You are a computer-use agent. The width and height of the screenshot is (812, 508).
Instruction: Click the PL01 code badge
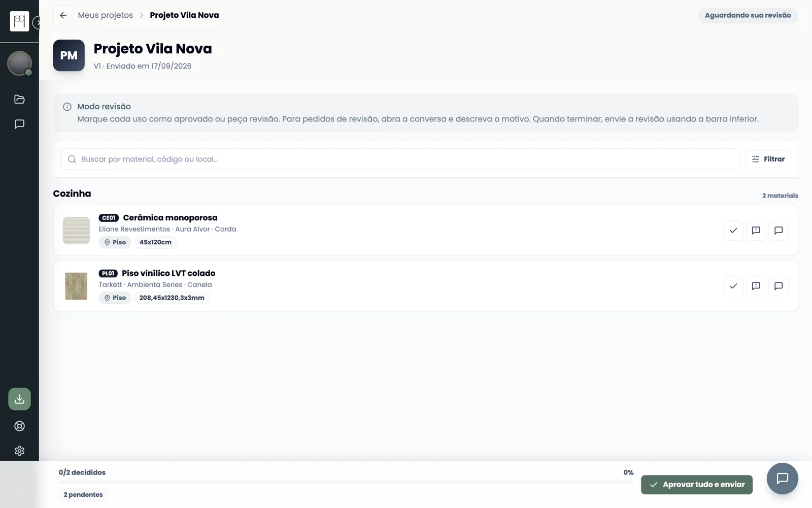108,273
